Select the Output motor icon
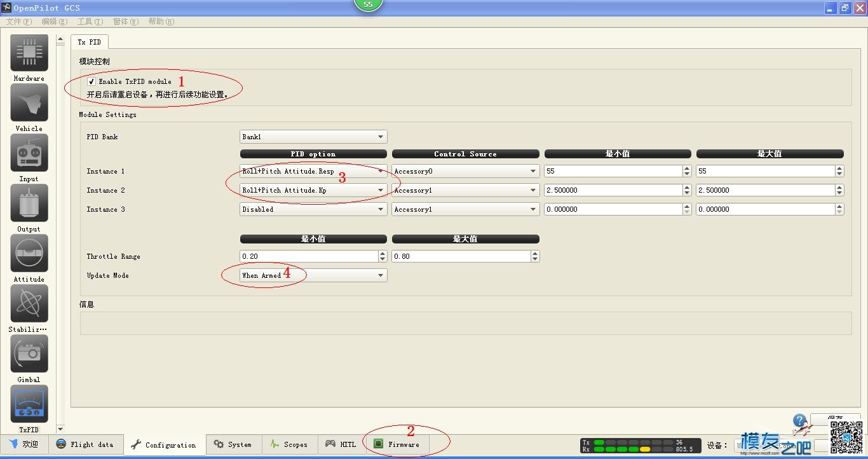The image size is (868, 459). [29, 203]
